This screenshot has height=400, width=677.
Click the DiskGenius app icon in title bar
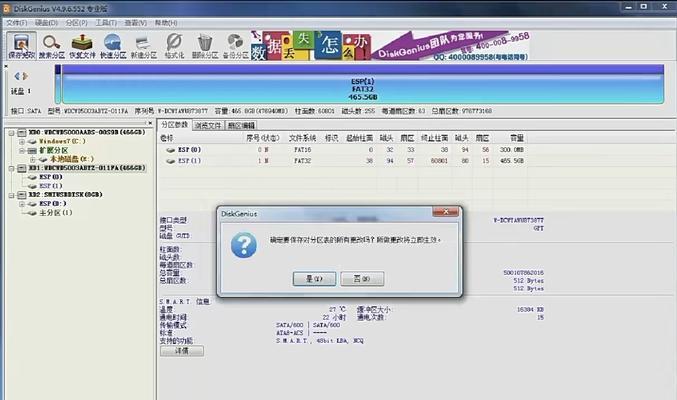pos(6,8)
